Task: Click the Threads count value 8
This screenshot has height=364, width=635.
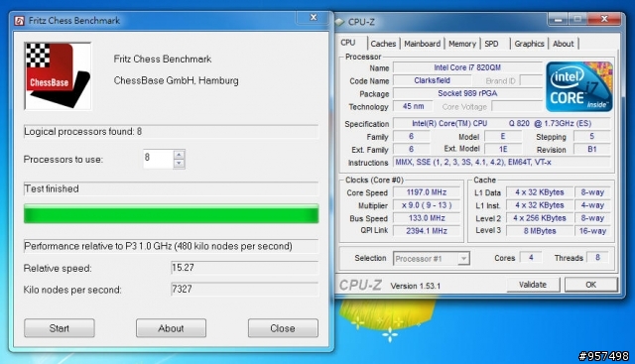Action: pyautogui.click(x=597, y=258)
